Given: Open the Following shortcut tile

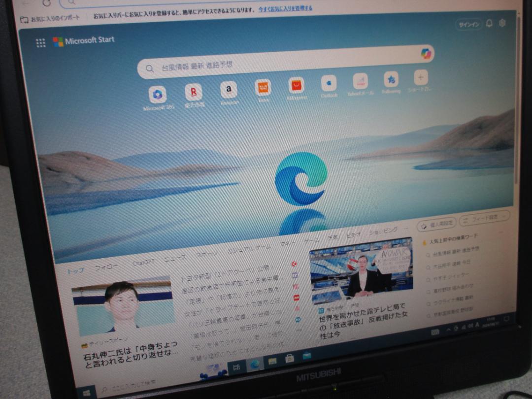Looking at the screenshot, I should click(x=391, y=79).
